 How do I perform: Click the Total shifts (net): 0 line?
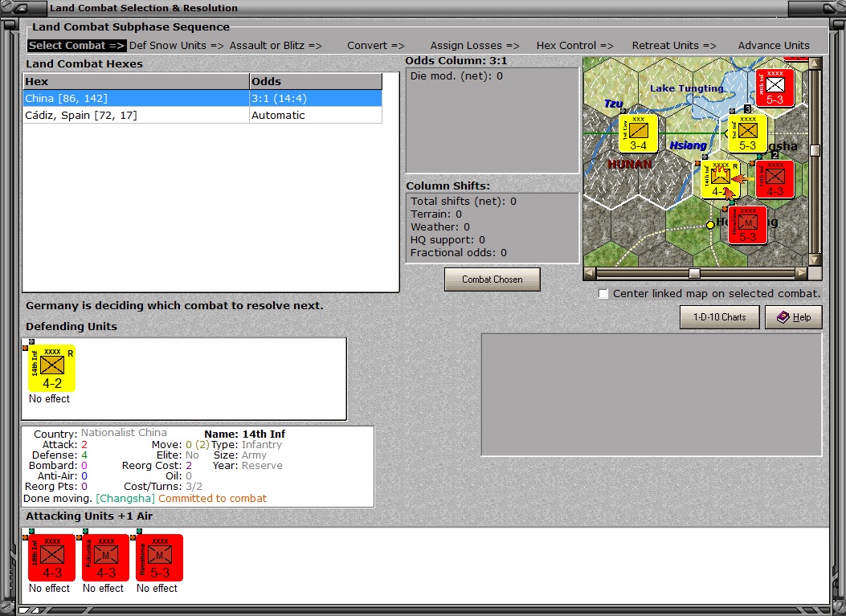coord(463,202)
